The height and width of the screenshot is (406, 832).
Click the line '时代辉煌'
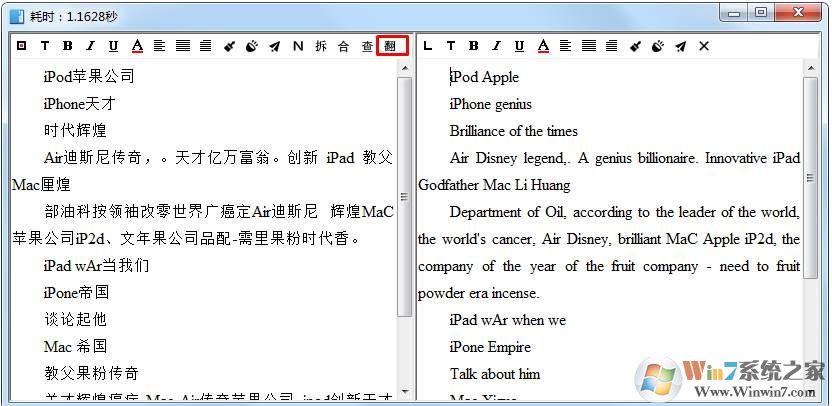coord(75,131)
